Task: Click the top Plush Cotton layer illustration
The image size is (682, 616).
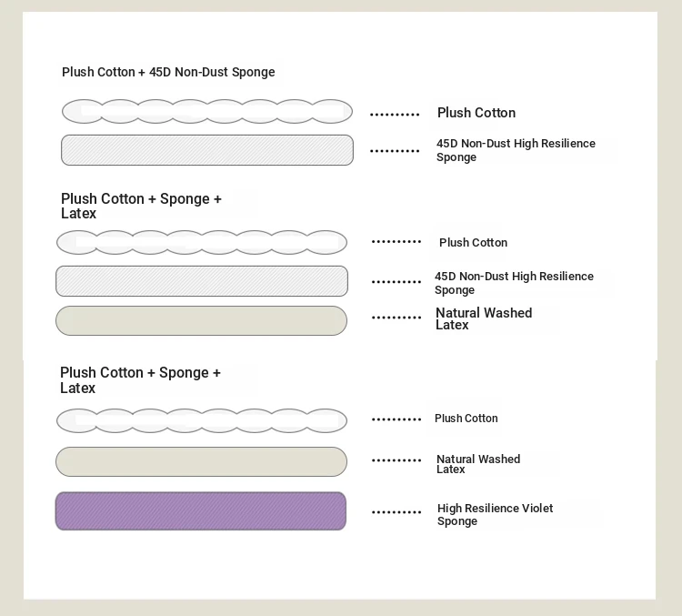Action: [x=207, y=111]
